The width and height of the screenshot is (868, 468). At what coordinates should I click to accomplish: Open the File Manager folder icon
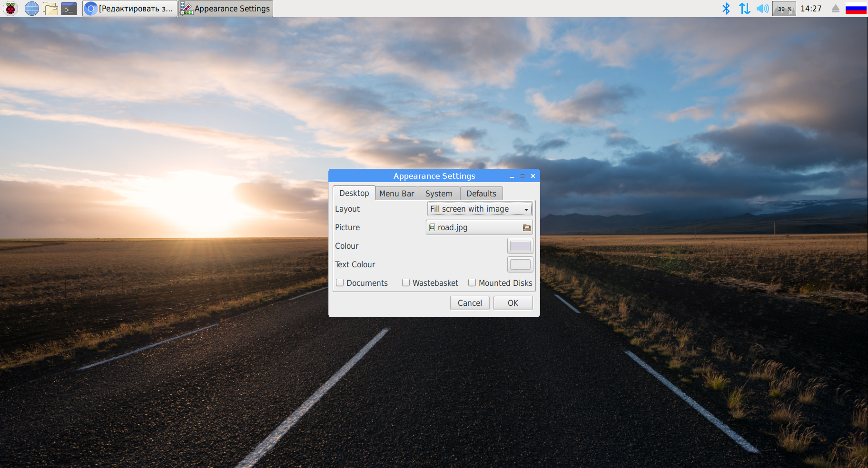(50, 9)
